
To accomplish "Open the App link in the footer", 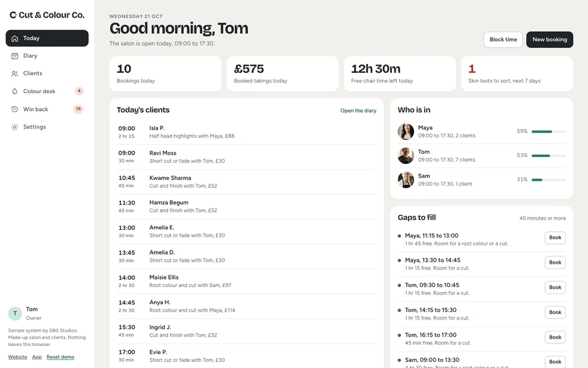I will 37,357.
